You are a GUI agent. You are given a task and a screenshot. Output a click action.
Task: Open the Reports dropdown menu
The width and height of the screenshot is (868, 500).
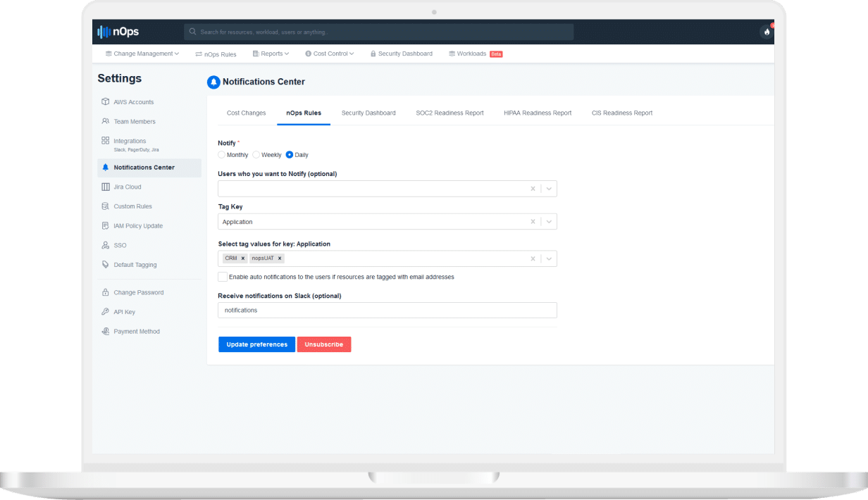pos(270,54)
